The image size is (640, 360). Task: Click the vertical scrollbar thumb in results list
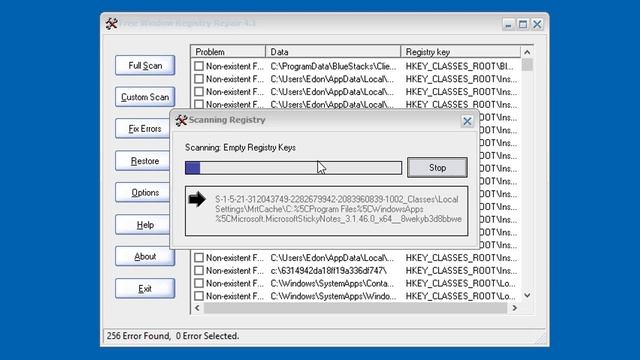(527, 65)
